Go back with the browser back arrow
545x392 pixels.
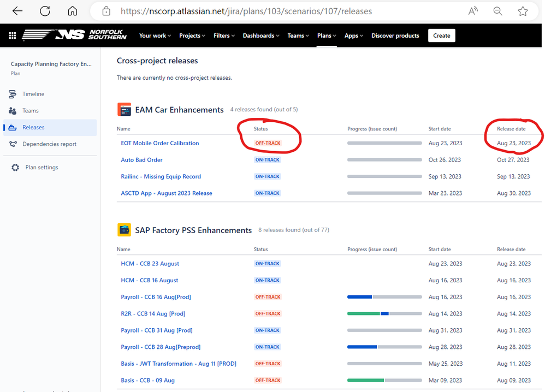17,11
